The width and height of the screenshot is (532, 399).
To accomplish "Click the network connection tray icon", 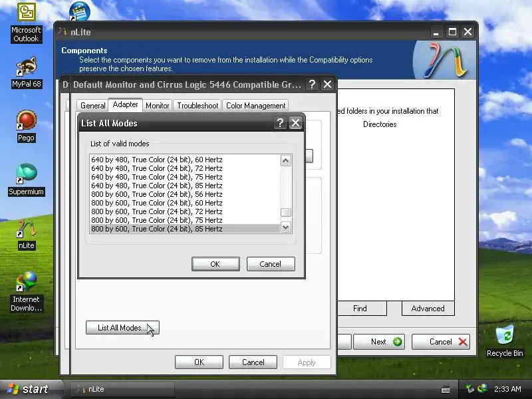I will (470, 389).
